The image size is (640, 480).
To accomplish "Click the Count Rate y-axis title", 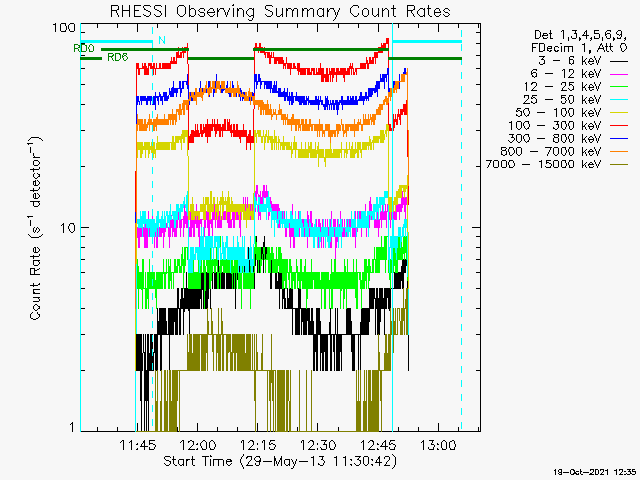I will click(x=36, y=227).
